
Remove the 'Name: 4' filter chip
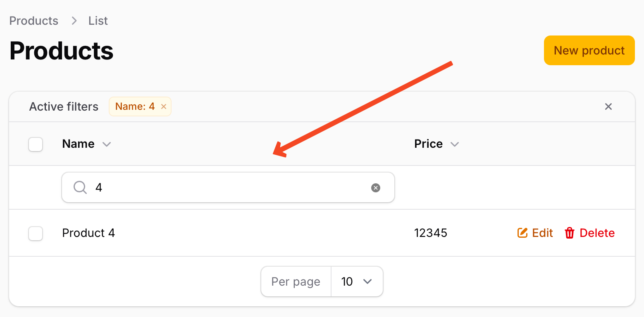tap(164, 106)
